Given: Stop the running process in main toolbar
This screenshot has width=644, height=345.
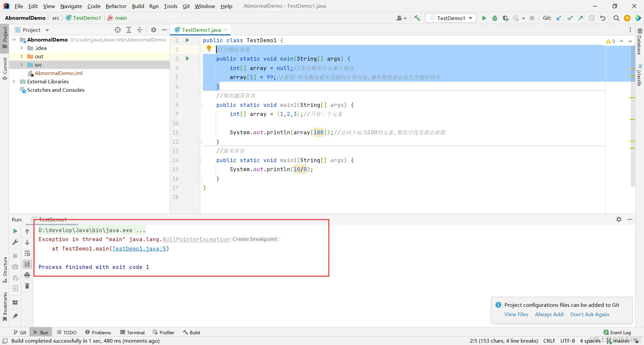Looking at the screenshot, I should tap(532, 18).
